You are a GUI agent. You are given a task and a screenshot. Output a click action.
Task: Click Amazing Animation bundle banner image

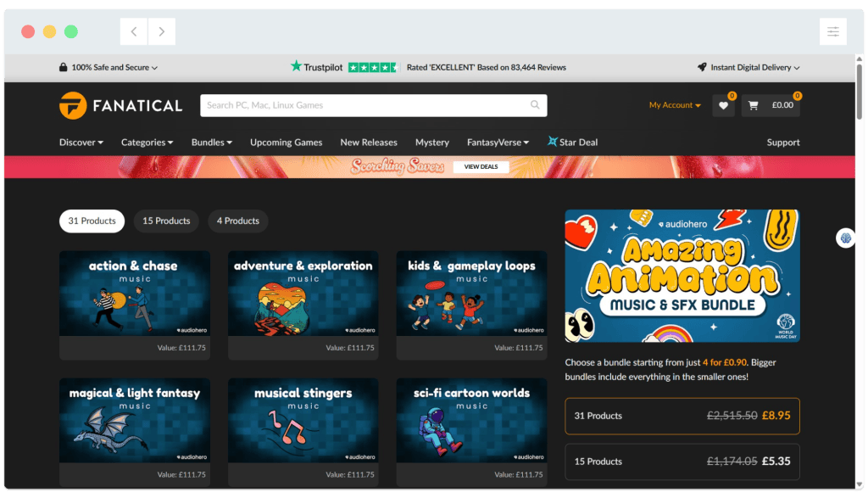(682, 276)
